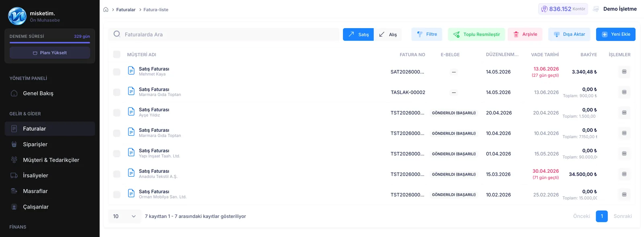Check the Orman Mobilya invoice row
The width and height of the screenshot is (644, 237).
pyautogui.click(x=117, y=195)
